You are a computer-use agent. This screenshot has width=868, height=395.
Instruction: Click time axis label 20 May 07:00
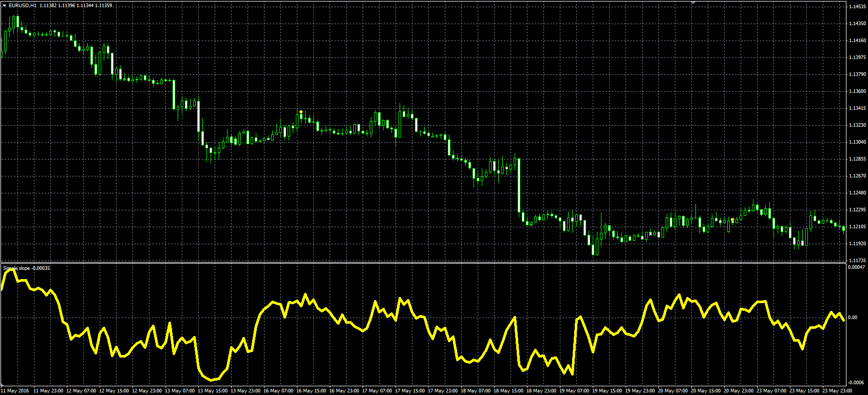click(x=673, y=391)
